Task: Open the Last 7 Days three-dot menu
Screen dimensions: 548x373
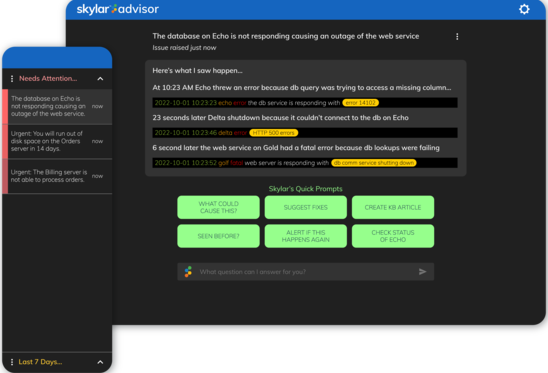Action: [x=12, y=362]
